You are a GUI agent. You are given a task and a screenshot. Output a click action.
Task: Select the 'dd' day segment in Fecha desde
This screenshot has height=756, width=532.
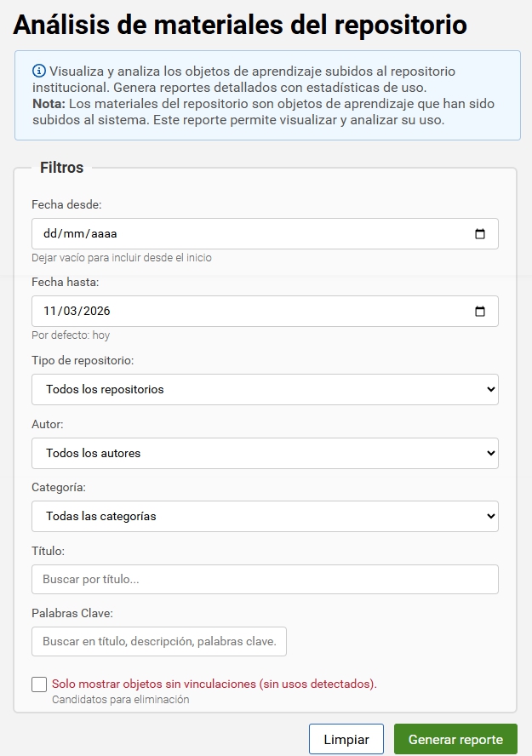[50, 234]
